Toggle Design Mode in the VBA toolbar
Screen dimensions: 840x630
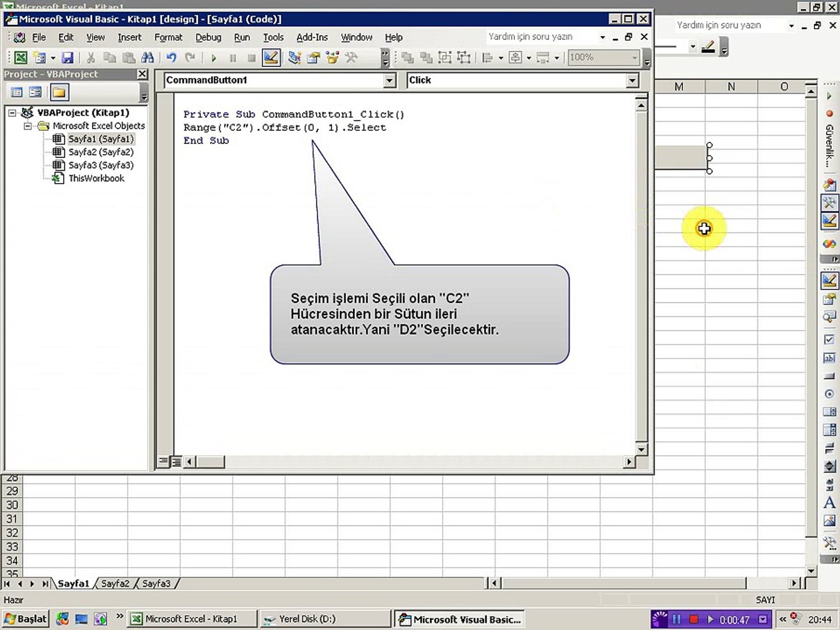tap(271, 57)
